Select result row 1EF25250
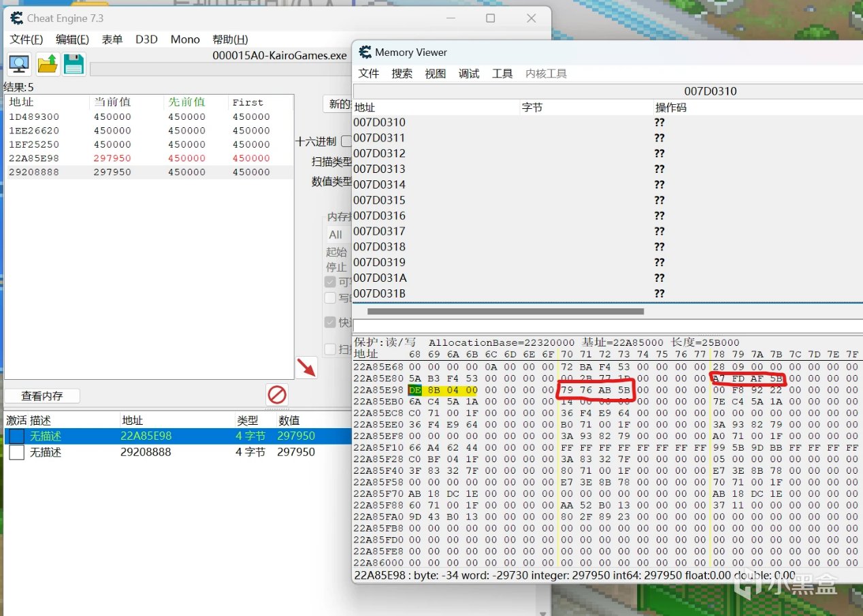The width and height of the screenshot is (863, 616). 149,144
